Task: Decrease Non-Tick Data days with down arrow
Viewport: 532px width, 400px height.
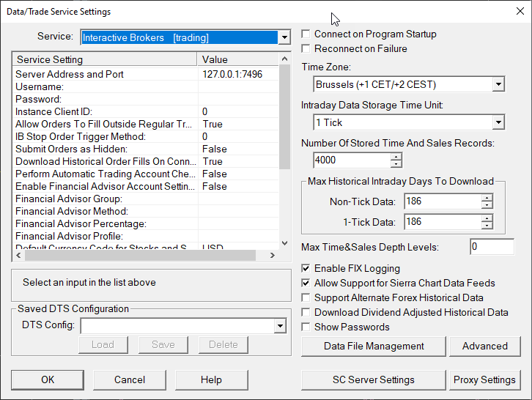Action: (487, 205)
